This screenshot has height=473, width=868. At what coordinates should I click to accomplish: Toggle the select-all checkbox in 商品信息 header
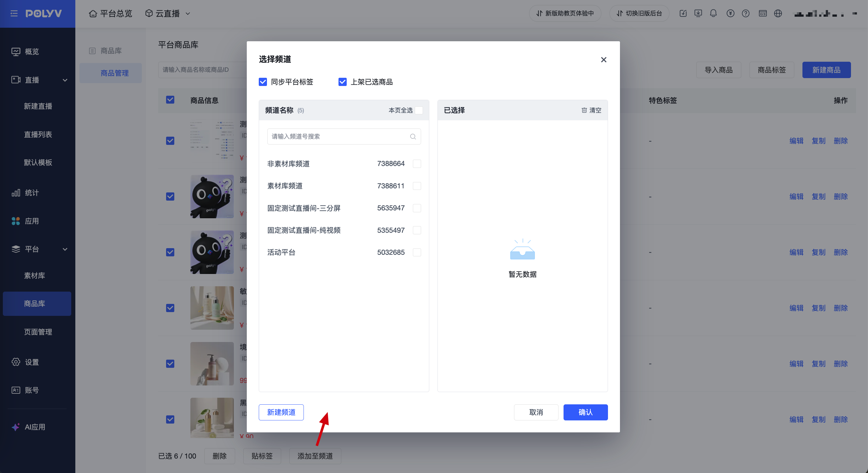coord(170,100)
